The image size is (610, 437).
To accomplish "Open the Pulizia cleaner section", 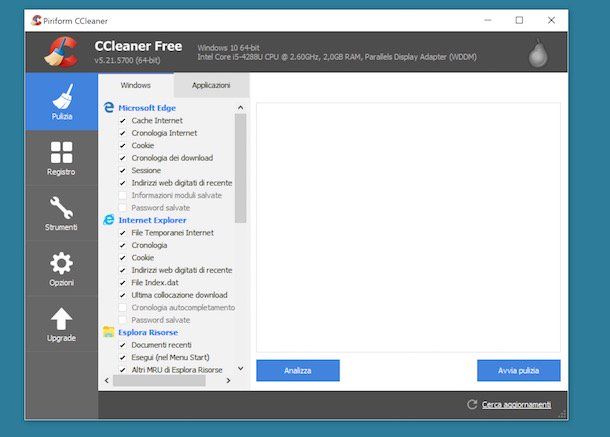I will [62, 102].
